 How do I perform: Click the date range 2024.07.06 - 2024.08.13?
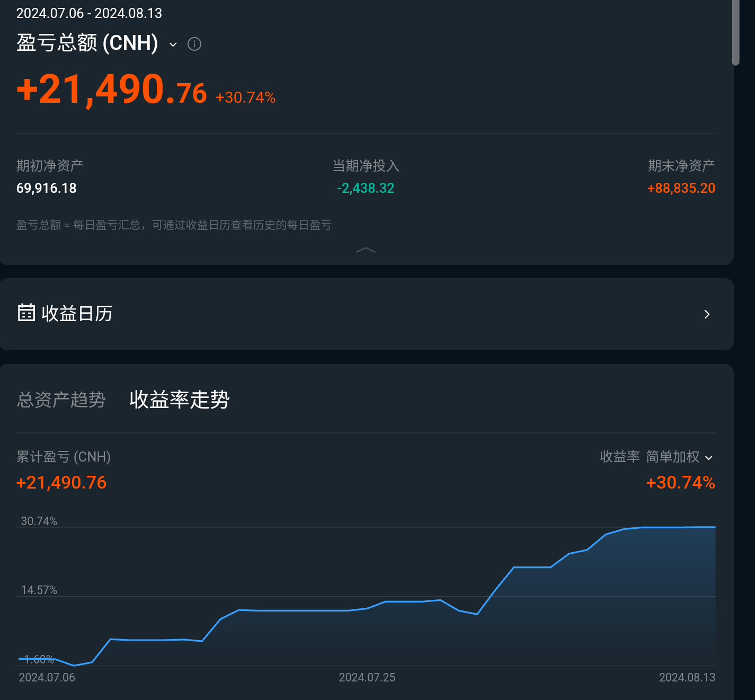click(x=89, y=13)
